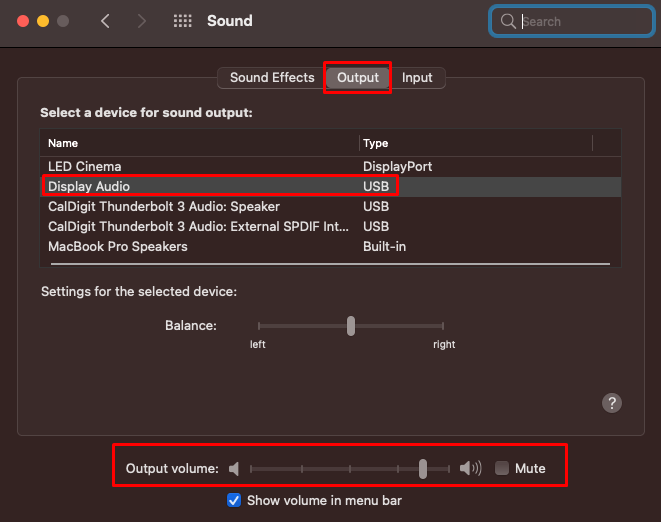Choose CalDigit Thunderbolt 3 Audio: Speaker

tap(330, 207)
